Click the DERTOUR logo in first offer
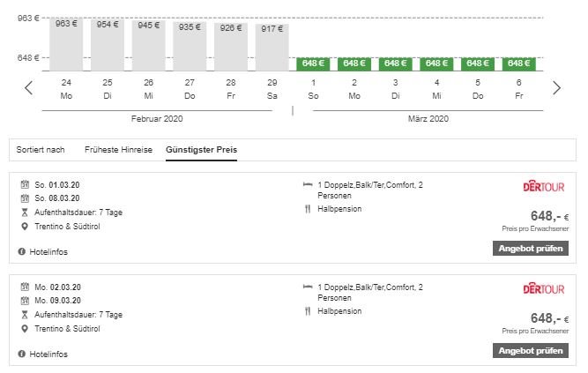This screenshot has height=373, width=588. tap(543, 187)
